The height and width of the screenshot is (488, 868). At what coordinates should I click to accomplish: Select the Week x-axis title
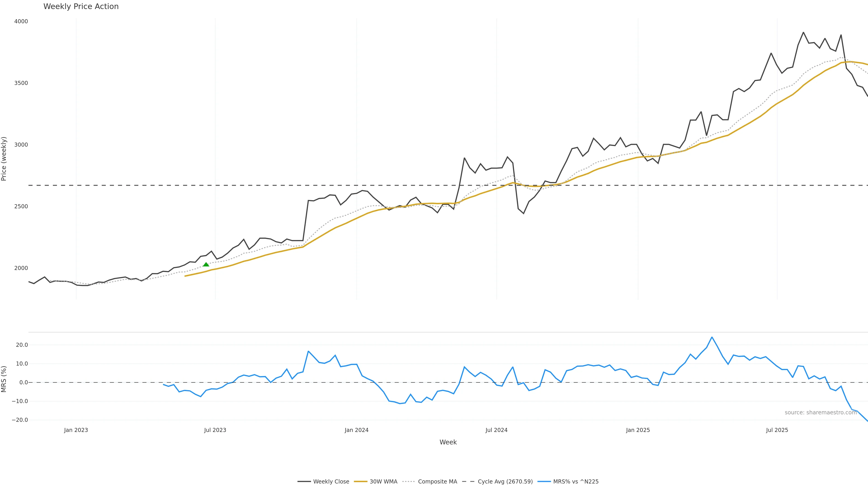tap(448, 442)
